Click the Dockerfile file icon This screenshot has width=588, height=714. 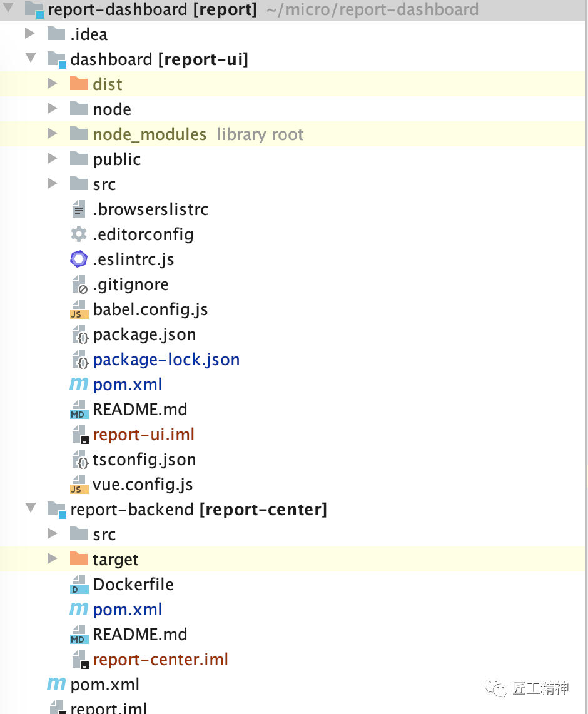click(79, 585)
